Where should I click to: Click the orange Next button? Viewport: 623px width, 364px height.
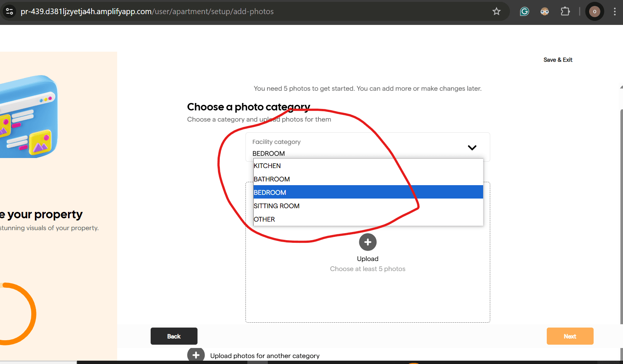click(570, 336)
